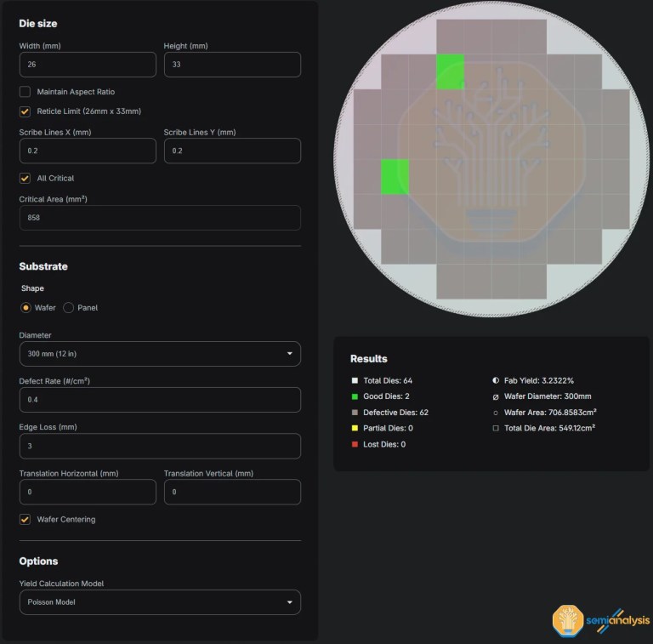Disable the Wafer Centering checkbox
This screenshot has height=644, width=653.
point(26,519)
